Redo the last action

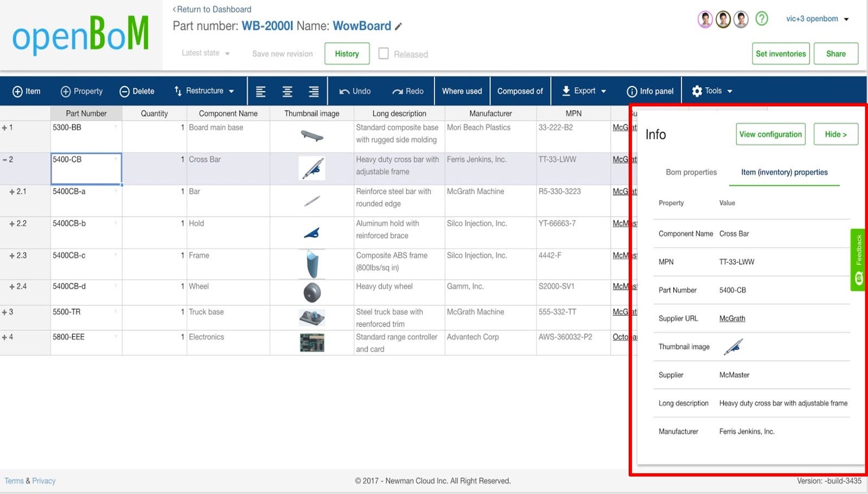click(x=408, y=91)
